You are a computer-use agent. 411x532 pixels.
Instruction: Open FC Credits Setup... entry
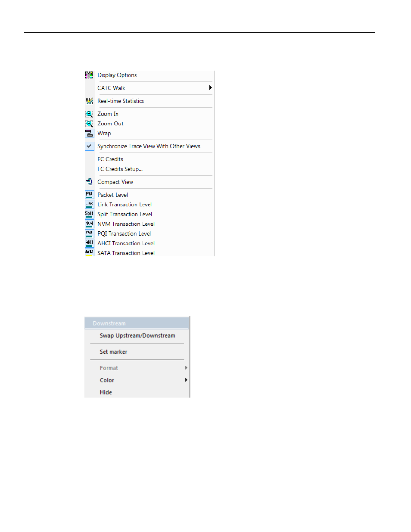pyautogui.click(x=120, y=169)
